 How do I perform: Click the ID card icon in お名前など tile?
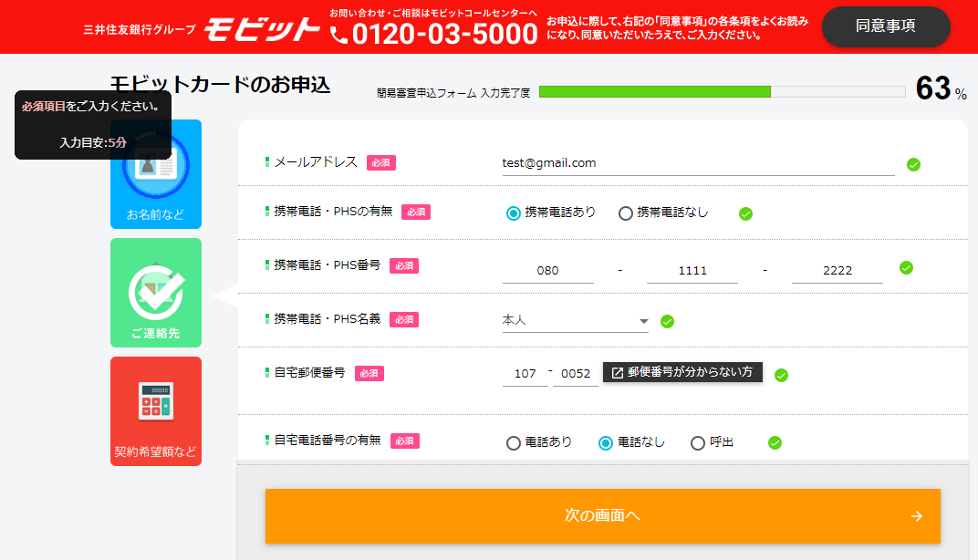coord(156,166)
